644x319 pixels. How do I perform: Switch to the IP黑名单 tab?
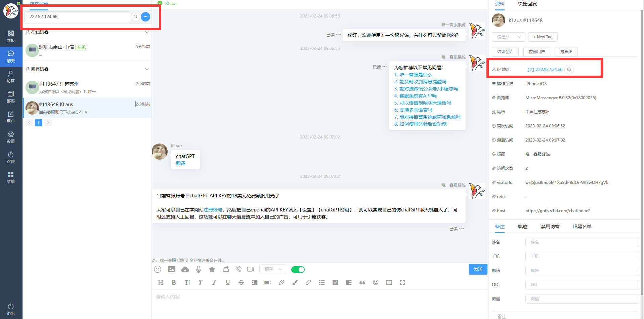[582, 227]
